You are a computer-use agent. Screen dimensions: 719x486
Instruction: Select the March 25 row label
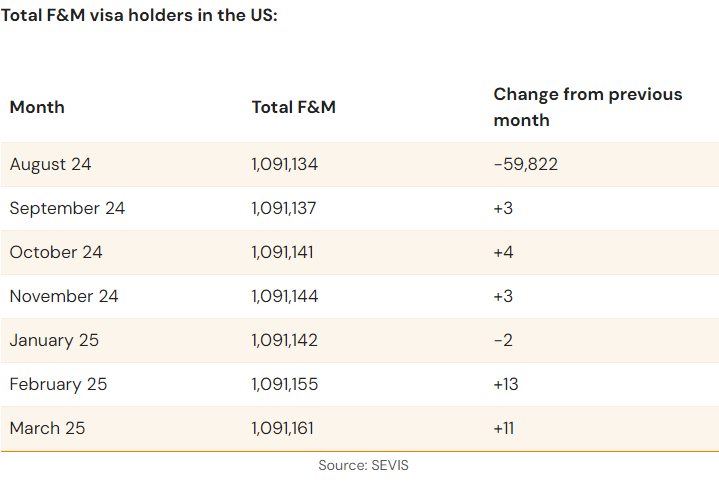pos(47,428)
